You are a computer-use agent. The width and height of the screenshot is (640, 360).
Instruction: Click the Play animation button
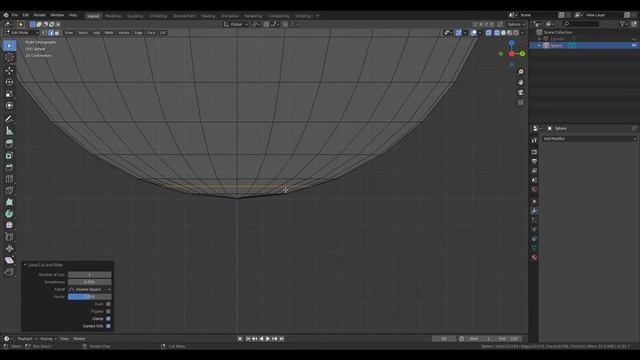[268, 339]
